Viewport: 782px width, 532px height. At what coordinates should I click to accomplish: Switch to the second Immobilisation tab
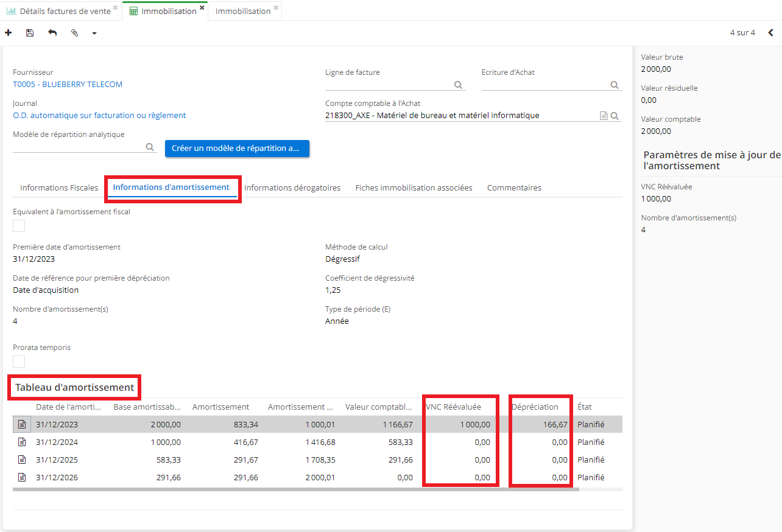(x=243, y=11)
